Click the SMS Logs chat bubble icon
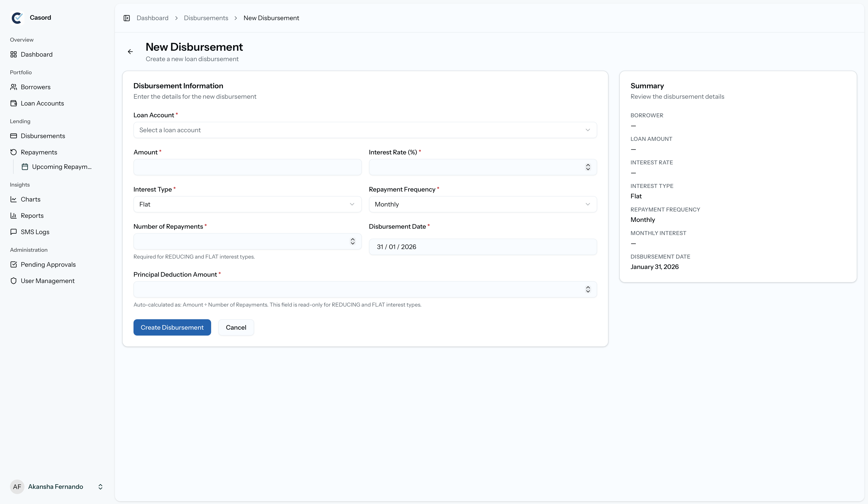 (13, 232)
